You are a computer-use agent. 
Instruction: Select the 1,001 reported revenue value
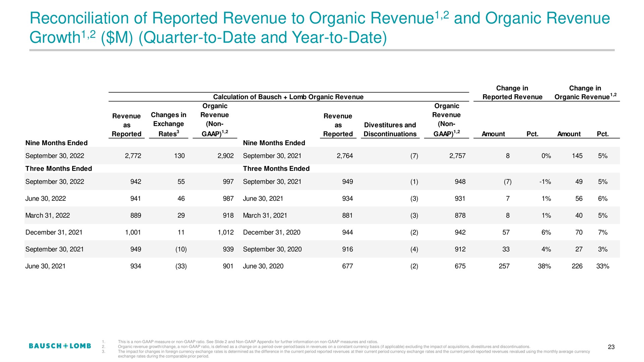click(x=133, y=232)
